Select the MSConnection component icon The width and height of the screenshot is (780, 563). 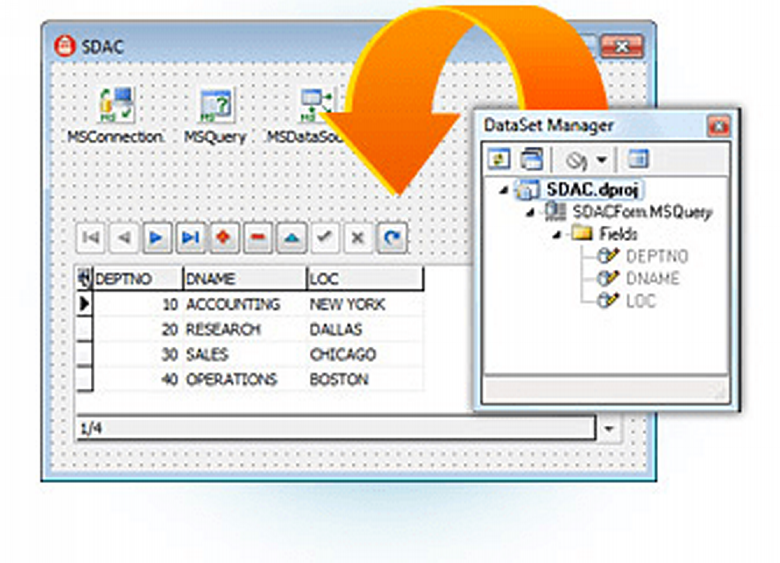[x=116, y=105]
